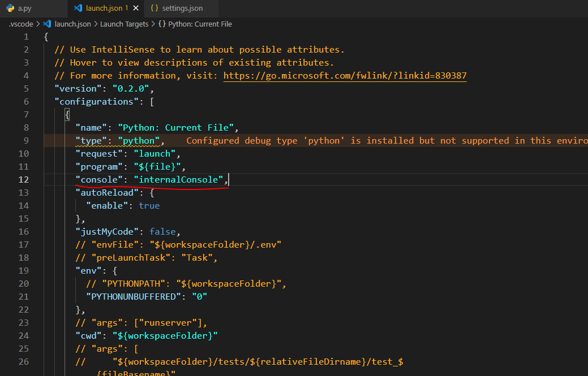
Task: Click the braces icon on settings.json tab
Action: [154, 8]
